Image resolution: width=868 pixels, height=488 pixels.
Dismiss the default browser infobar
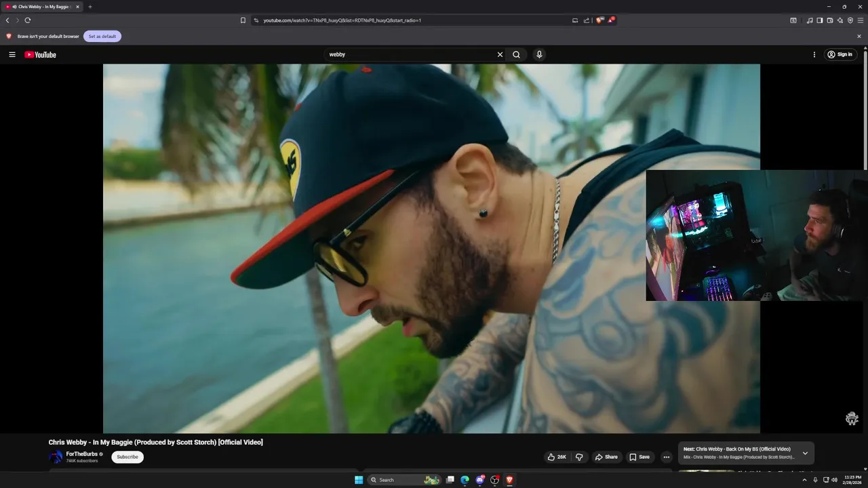pyautogui.click(x=859, y=36)
